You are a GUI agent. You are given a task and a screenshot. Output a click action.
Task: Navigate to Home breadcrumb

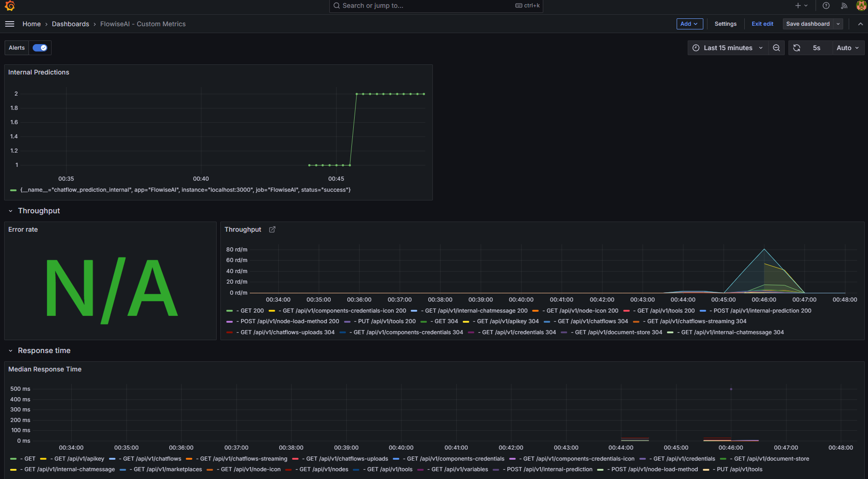(x=31, y=24)
